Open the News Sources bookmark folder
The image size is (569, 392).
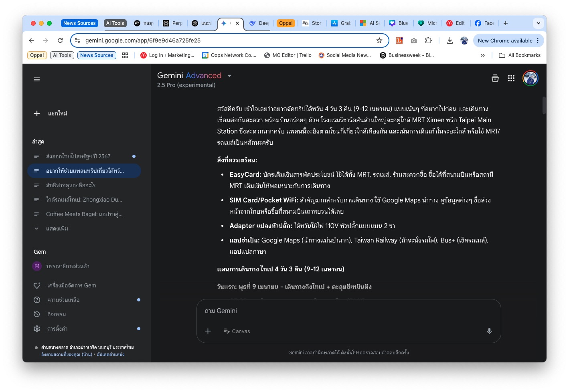(x=97, y=55)
